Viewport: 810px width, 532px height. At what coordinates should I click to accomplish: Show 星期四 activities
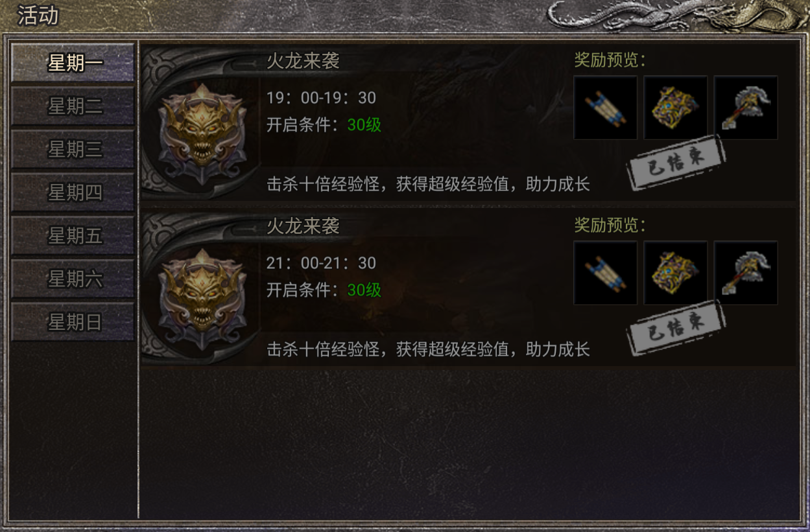tap(73, 192)
